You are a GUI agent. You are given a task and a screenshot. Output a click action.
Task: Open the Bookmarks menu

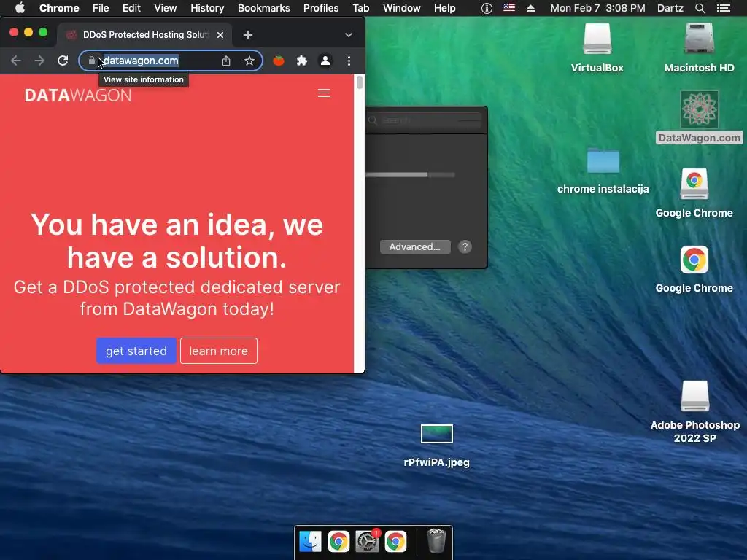pyautogui.click(x=264, y=8)
